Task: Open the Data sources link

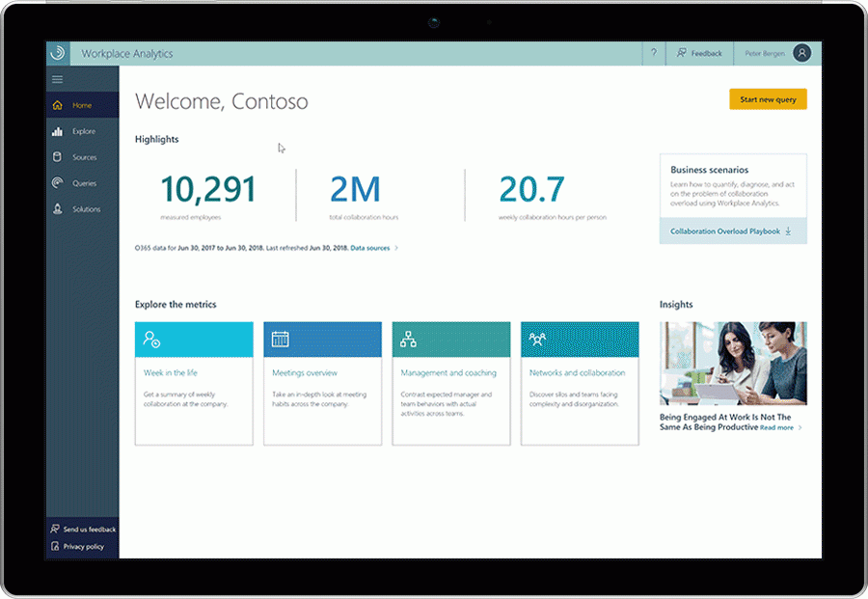Action: 373,248
